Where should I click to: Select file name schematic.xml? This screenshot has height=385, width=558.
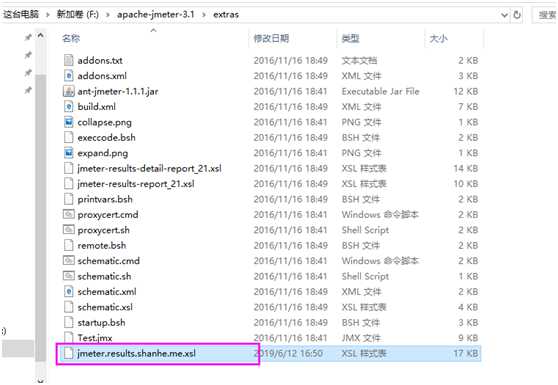[107, 292]
